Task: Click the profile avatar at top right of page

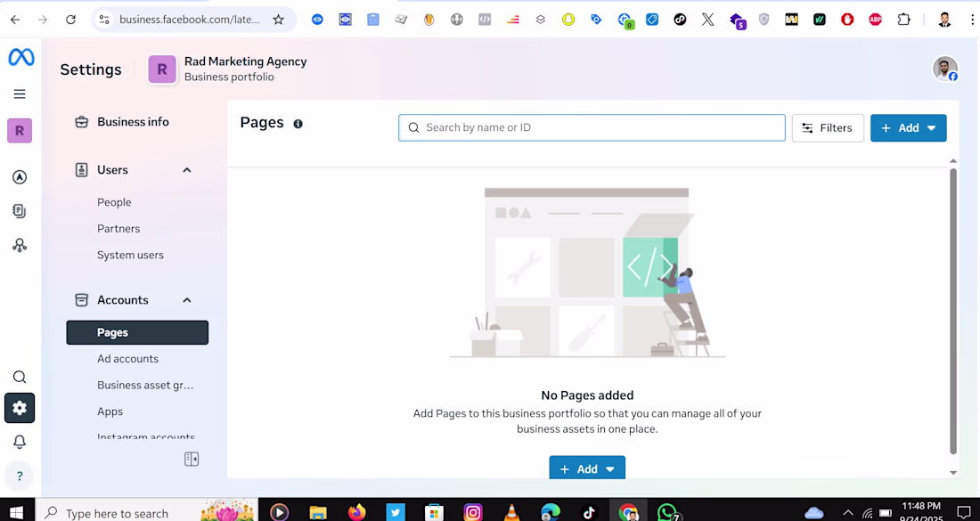Action: click(x=945, y=69)
